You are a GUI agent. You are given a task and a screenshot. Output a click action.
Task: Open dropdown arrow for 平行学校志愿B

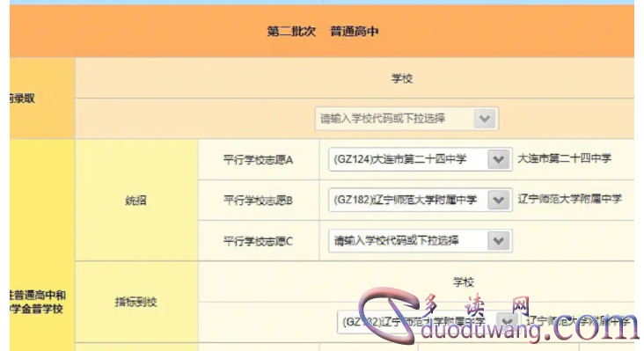[498, 200]
